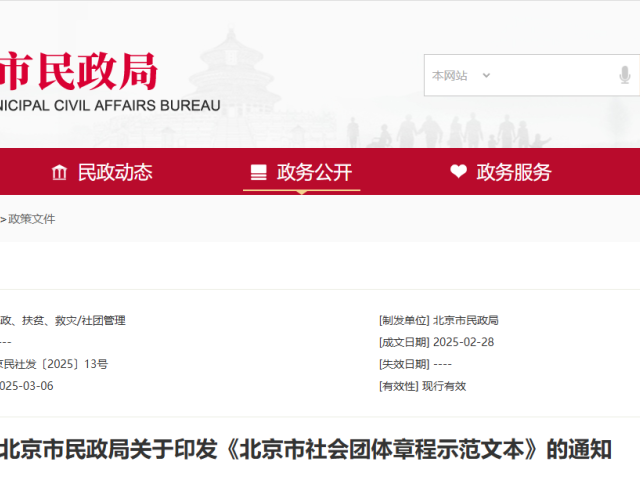Click the 成文日期 value 2025-02-28
The width and height of the screenshot is (640, 480).
click(x=464, y=342)
